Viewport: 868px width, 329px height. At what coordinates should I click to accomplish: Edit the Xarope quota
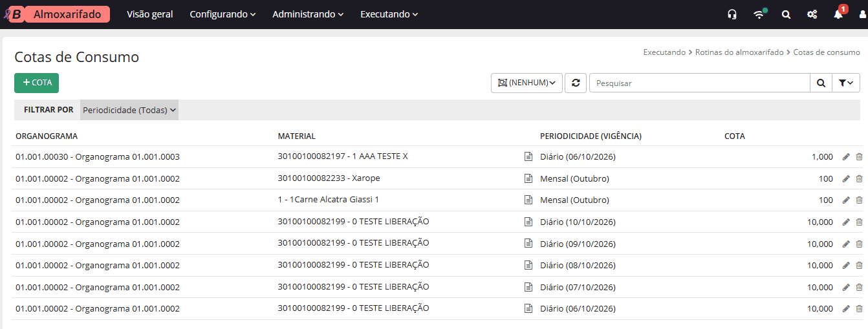[x=846, y=178]
